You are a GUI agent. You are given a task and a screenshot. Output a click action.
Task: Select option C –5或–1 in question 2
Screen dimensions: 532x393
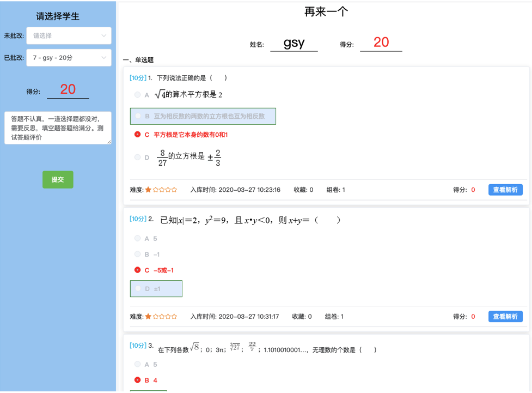(x=154, y=270)
